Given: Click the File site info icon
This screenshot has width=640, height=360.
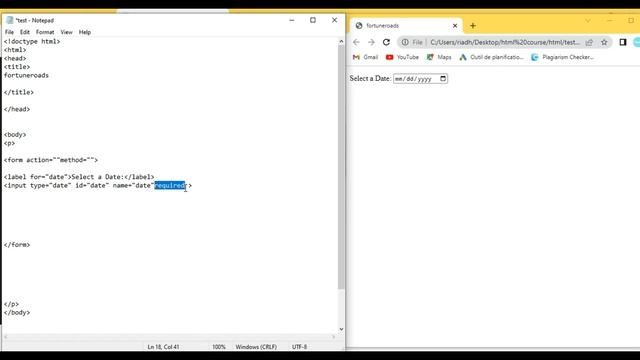Looking at the screenshot, I should coord(412,42).
